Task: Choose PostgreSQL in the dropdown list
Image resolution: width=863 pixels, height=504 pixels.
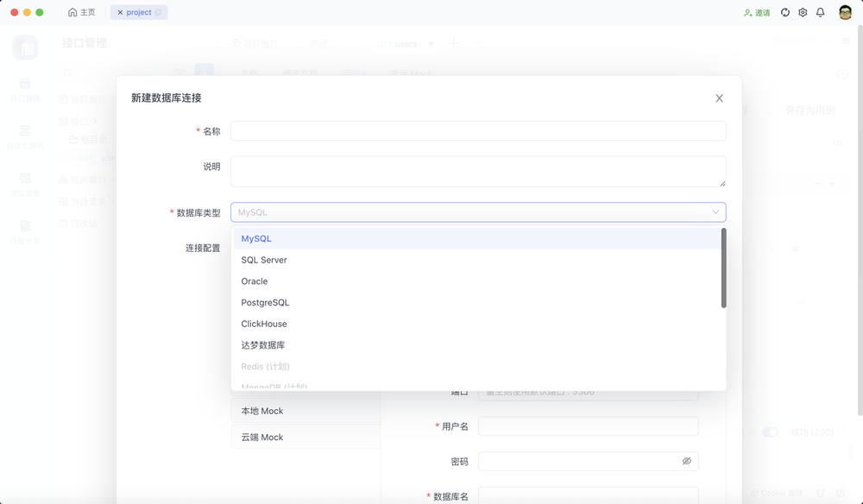Action: 265,303
